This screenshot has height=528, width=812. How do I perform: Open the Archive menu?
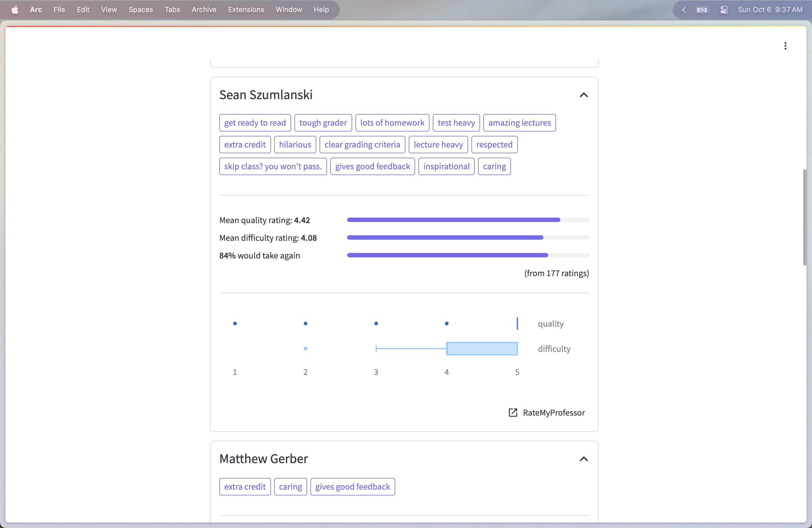coord(204,10)
